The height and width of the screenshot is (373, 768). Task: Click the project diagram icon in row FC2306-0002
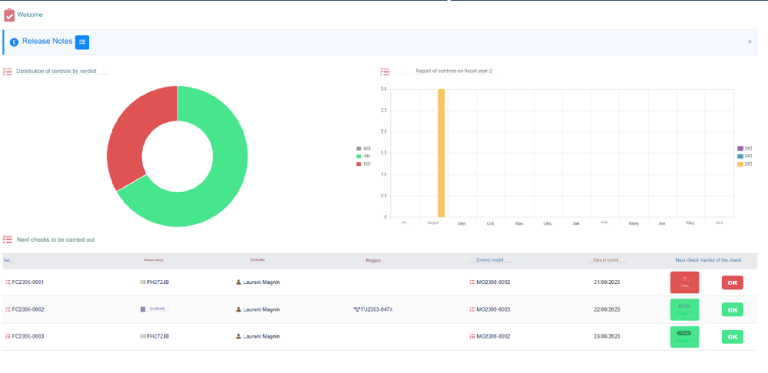[357, 309]
